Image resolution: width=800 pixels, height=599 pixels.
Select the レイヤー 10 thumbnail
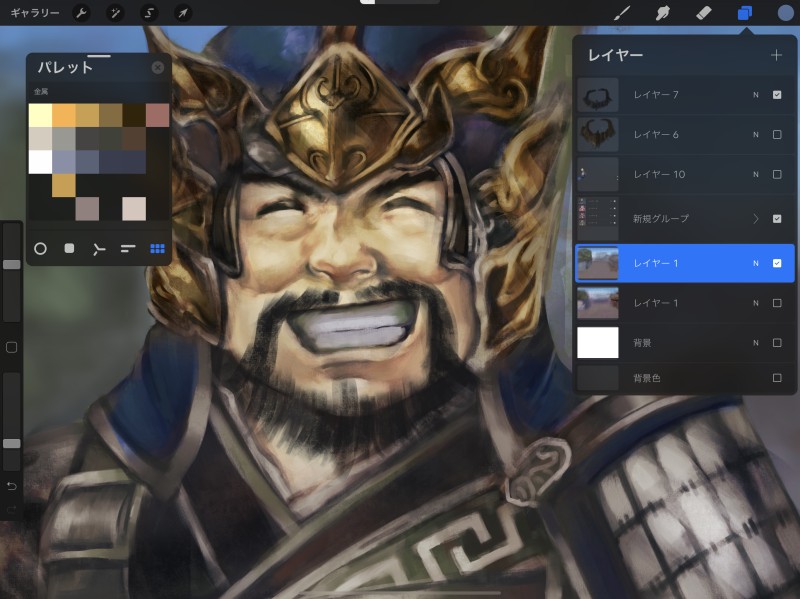[x=597, y=174]
